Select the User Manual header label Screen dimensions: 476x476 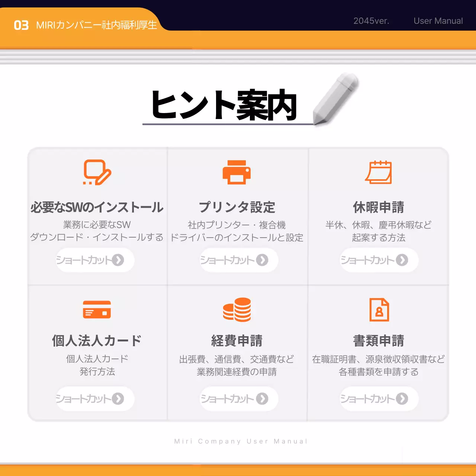[x=438, y=21]
